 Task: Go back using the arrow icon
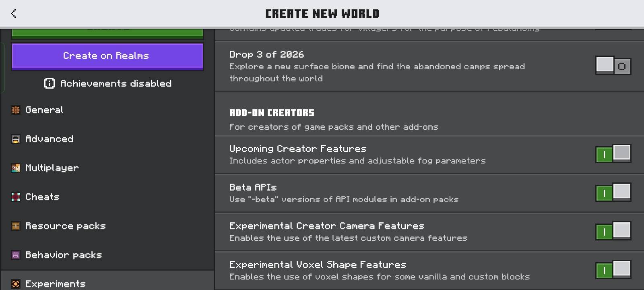coord(13,13)
